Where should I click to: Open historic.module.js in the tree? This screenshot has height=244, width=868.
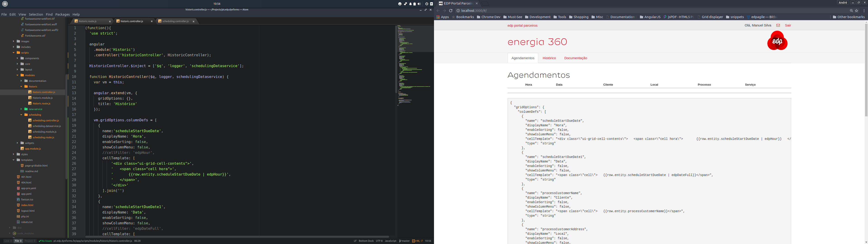[40, 98]
